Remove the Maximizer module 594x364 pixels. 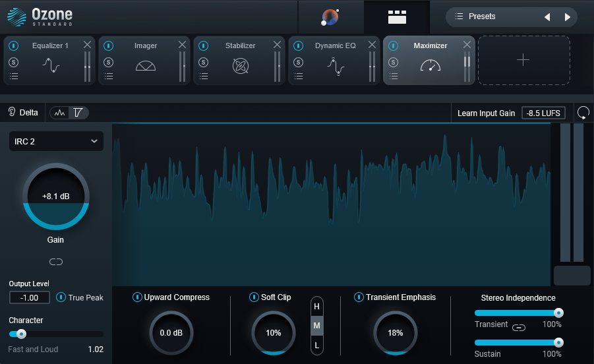[467, 45]
